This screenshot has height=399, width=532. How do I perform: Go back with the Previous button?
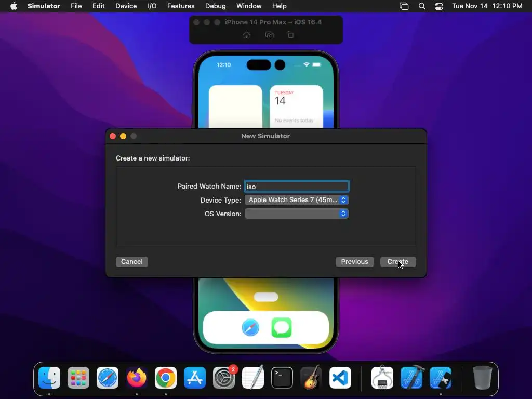click(354, 262)
